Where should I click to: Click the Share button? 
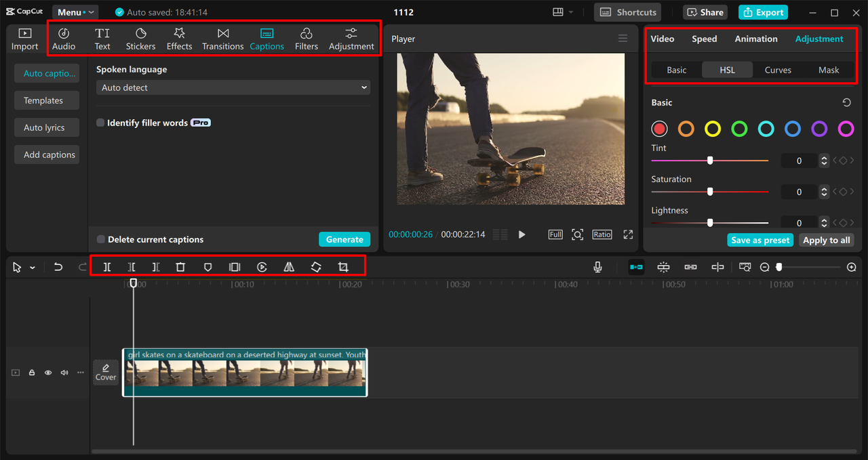(705, 12)
